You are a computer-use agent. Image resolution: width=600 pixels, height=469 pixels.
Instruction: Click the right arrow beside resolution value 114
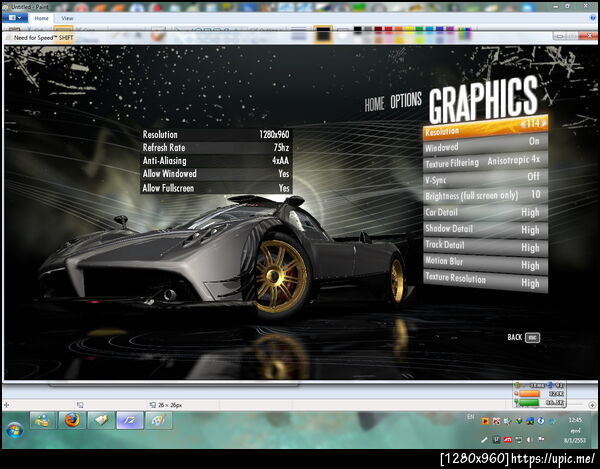(x=543, y=122)
